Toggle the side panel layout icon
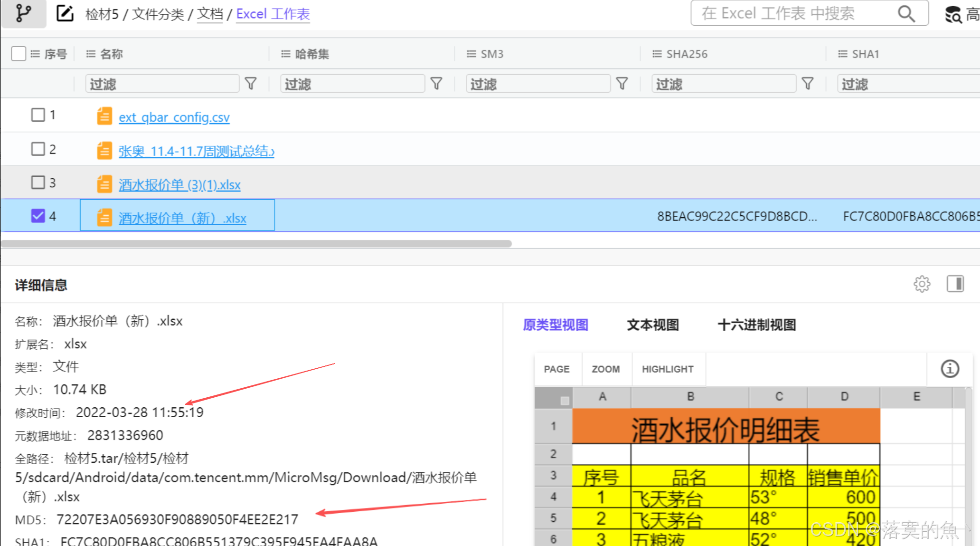The width and height of the screenshot is (980, 546). click(x=955, y=284)
